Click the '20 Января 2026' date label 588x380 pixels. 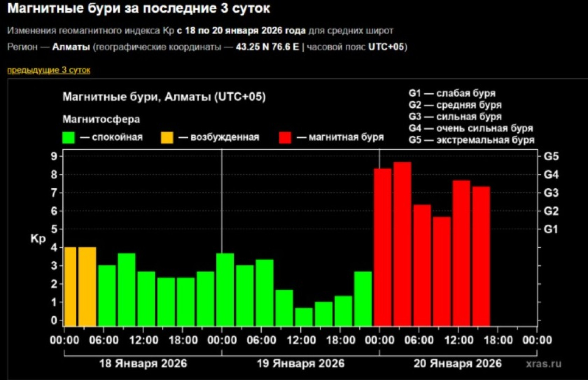458,363
